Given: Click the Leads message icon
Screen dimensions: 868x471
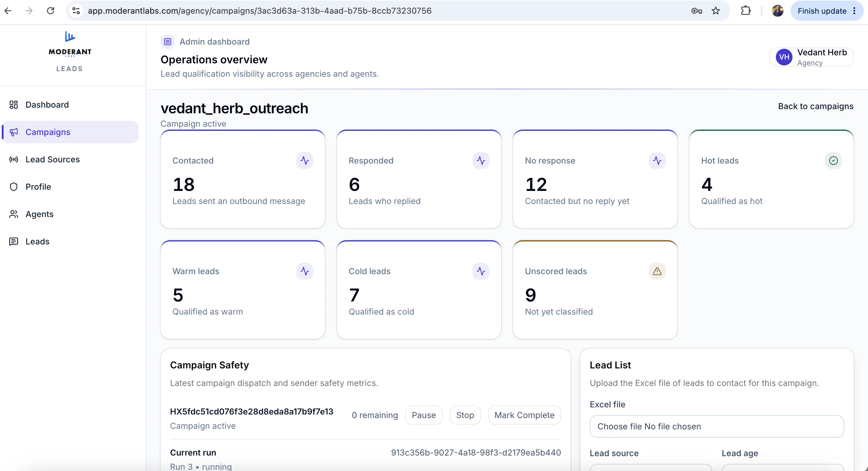Looking at the screenshot, I should (x=13, y=241).
